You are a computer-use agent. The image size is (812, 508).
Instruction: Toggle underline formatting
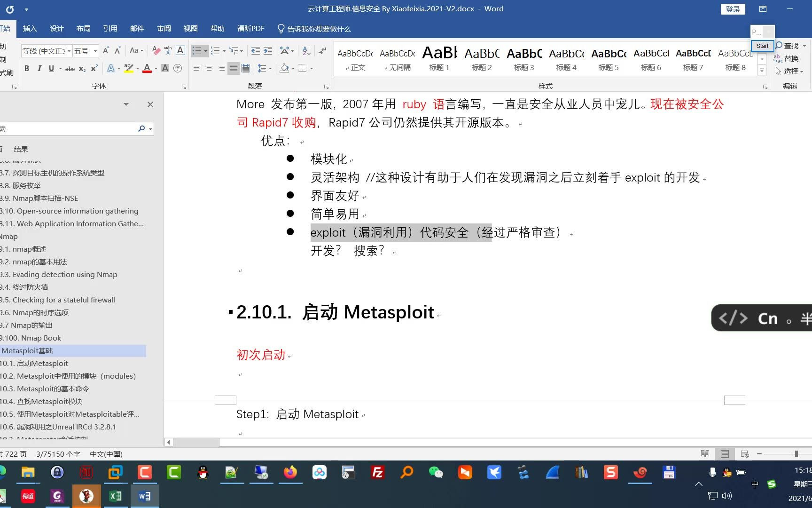coord(51,68)
